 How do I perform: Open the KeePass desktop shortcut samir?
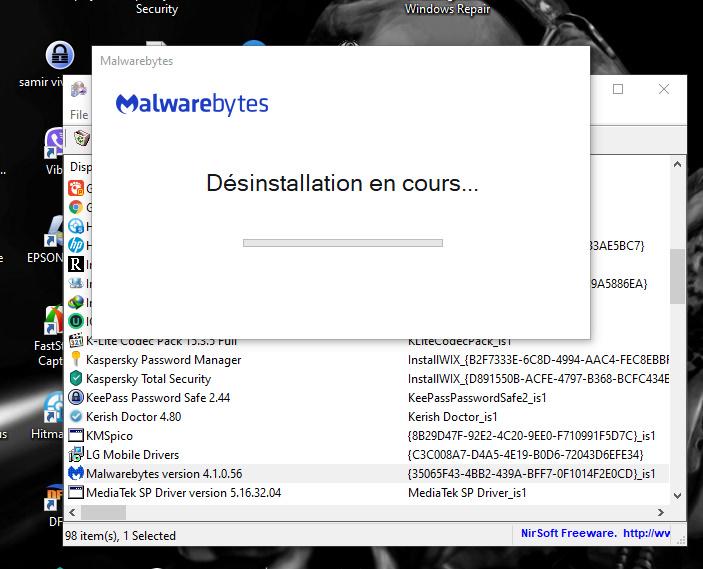[x=59, y=56]
